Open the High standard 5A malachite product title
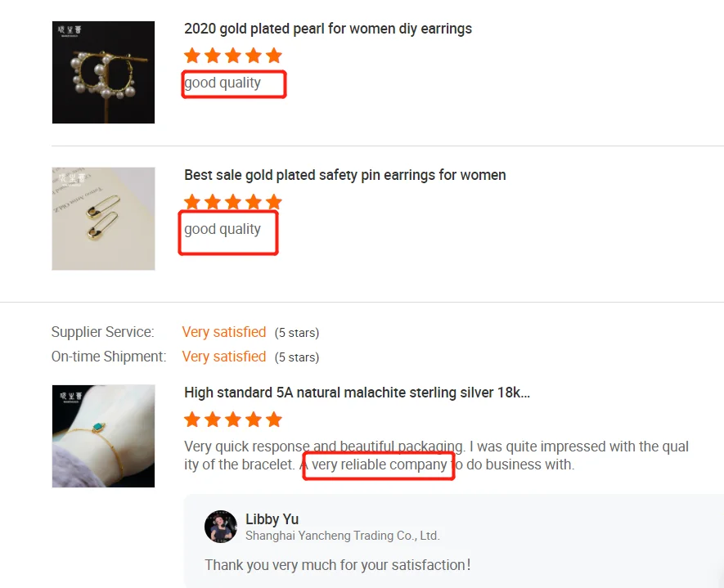The width and height of the screenshot is (724, 588). click(x=357, y=393)
